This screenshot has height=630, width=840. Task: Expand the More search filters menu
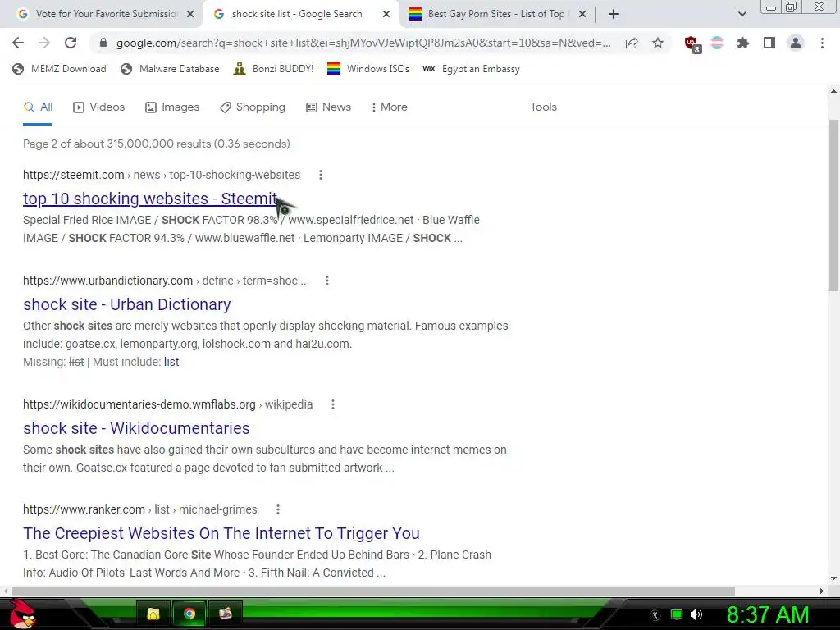390,107
